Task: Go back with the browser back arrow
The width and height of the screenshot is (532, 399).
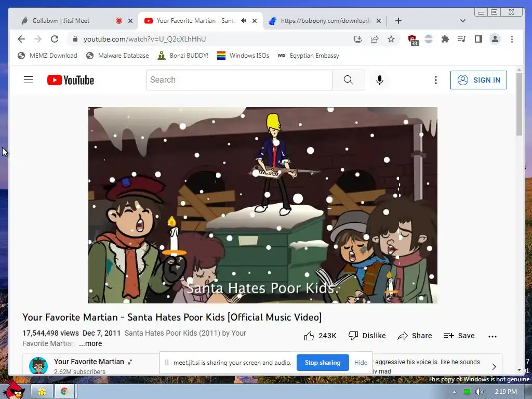Action: click(x=21, y=39)
